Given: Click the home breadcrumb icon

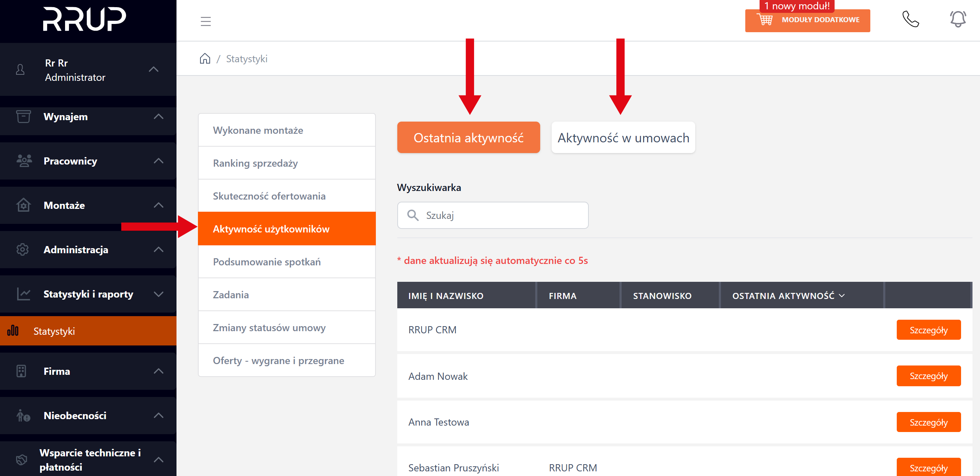Looking at the screenshot, I should [205, 59].
